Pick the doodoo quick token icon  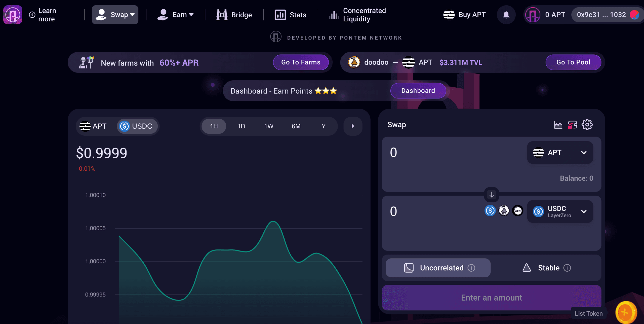(504, 211)
